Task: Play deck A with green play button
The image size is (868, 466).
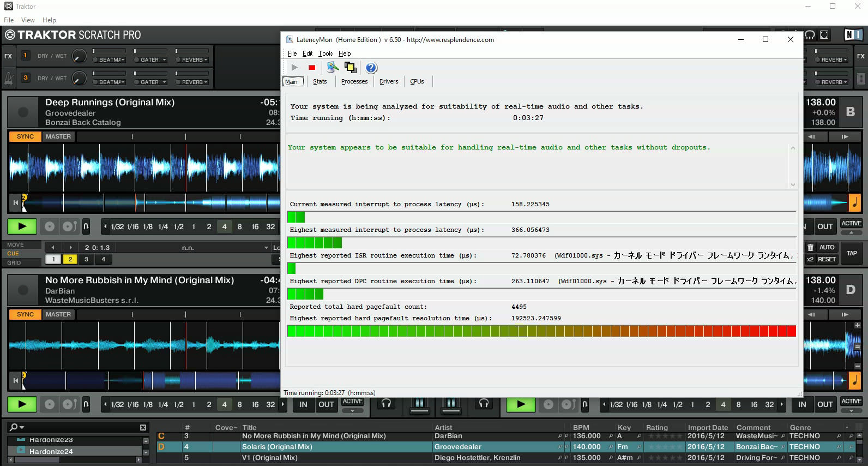Action: pos(22,226)
